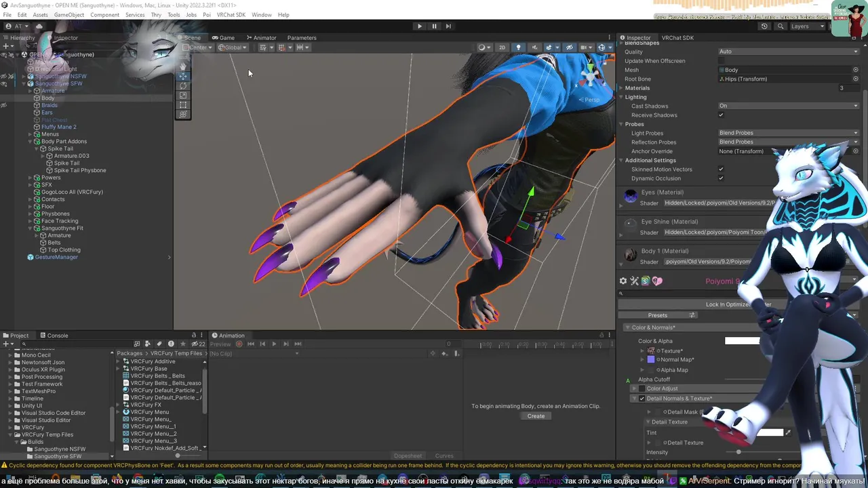Select VRCFury Menu asset in Project

point(150,412)
